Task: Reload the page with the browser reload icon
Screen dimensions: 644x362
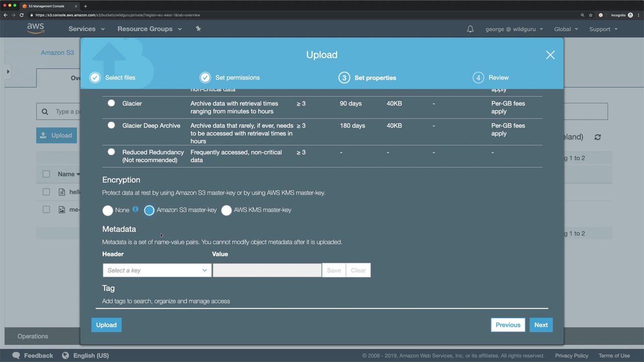Action: coord(22,15)
